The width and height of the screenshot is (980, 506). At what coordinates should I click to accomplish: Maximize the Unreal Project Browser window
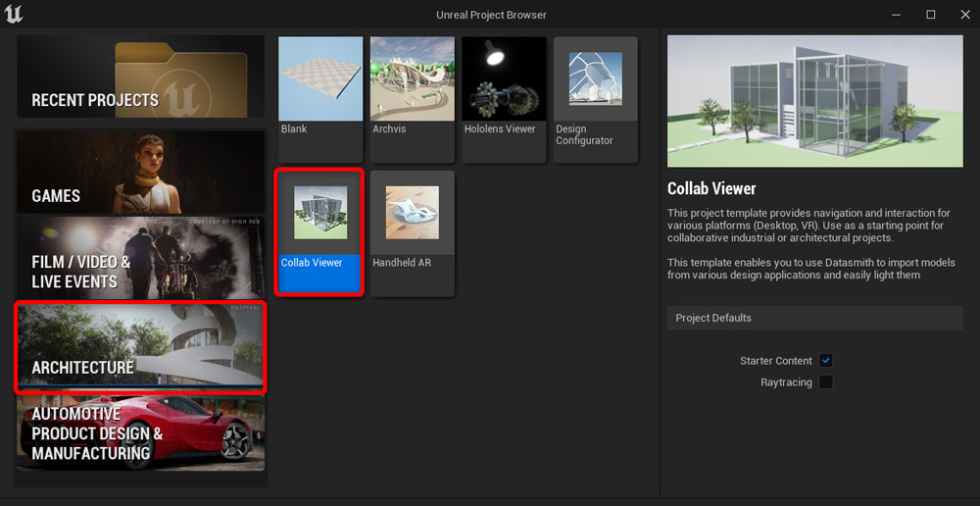931,15
